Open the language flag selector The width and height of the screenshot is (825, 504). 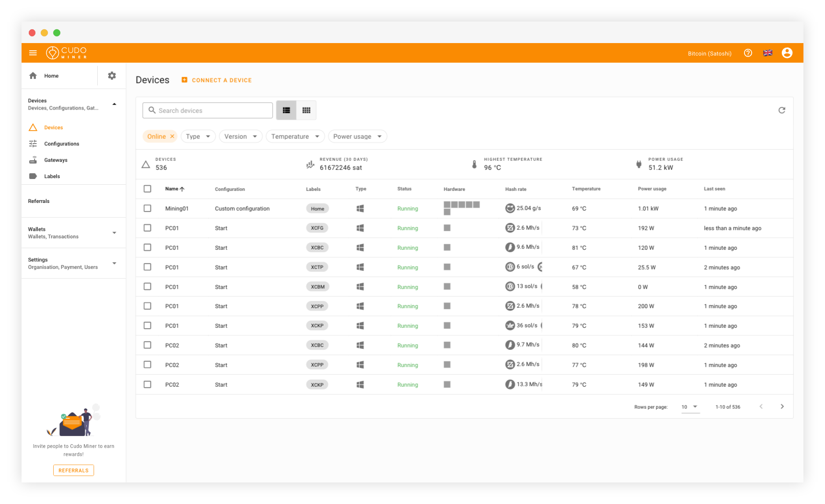(768, 53)
